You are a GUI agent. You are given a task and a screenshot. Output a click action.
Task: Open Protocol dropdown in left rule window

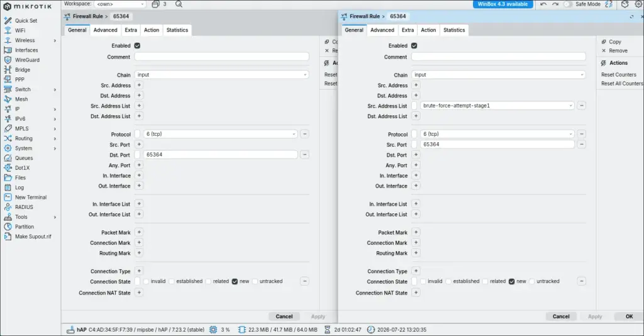pyautogui.click(x=220, y=134)
